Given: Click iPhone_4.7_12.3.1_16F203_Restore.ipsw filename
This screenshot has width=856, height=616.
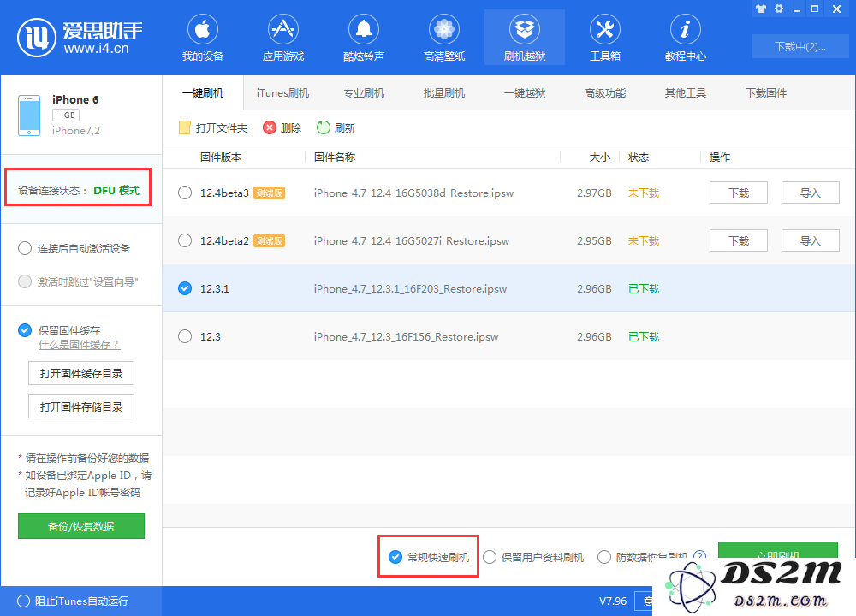Looking at the screenshot, I should (x=411, y=288).
